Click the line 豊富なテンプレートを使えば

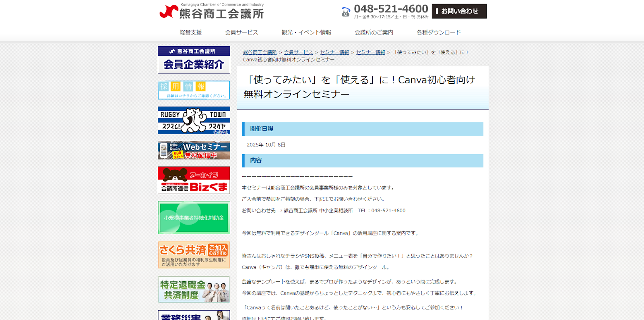click(350, 282)
